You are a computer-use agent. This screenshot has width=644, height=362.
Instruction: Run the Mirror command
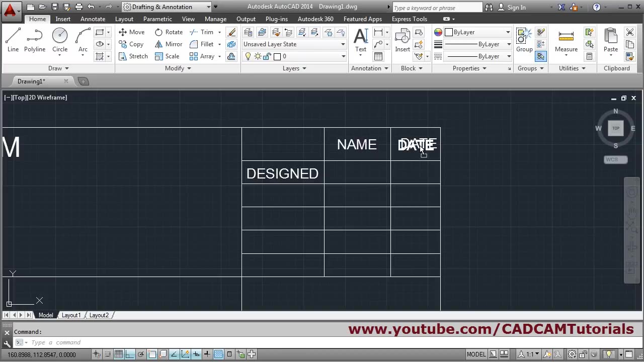pos(169,44)
